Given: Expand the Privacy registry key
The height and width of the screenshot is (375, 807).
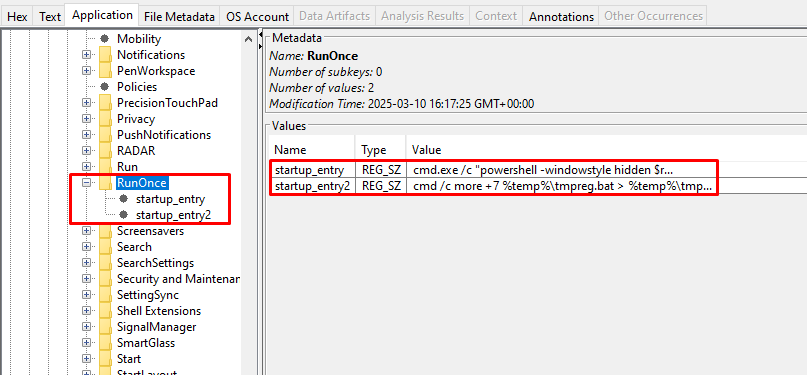Looking at the screenshot, I should coord(86,119).
